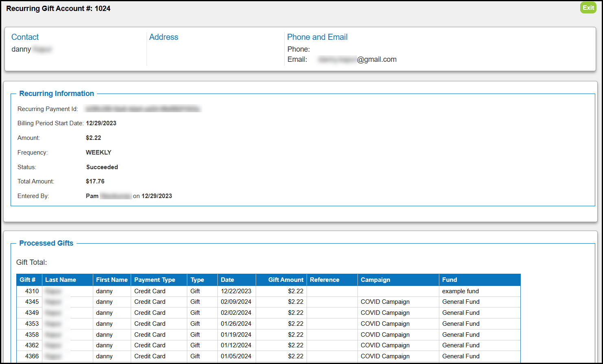Click the Succeeded status value
The width and height of the screenshot is (603, 364).
point(102,167)
